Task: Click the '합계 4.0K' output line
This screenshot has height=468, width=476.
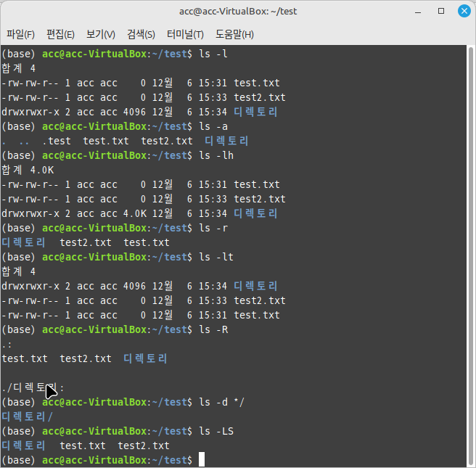Action: (28, 170)
